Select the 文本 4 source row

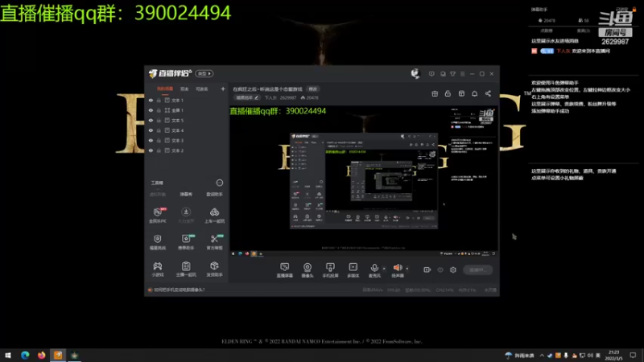pyautogui.click(x=187, y=130)
